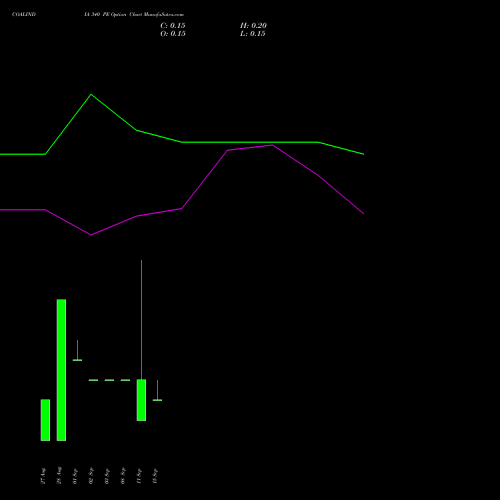Image resolution: width=500 pixels, height=500 pixels.
Task: Select the 01 Sep date label
Action: [x=75, y=476]
